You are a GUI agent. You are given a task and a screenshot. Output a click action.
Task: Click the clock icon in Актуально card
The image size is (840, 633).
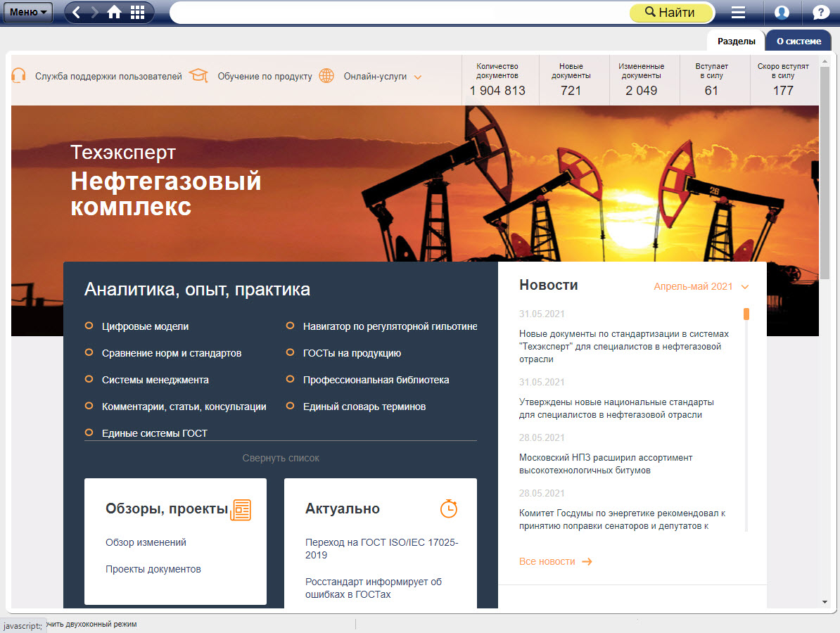448,509
